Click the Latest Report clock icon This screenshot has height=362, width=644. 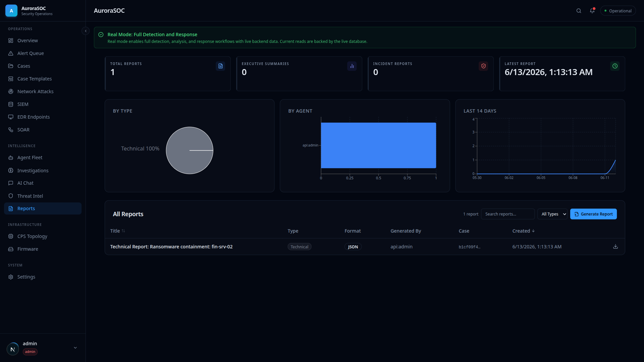point(615,66)
